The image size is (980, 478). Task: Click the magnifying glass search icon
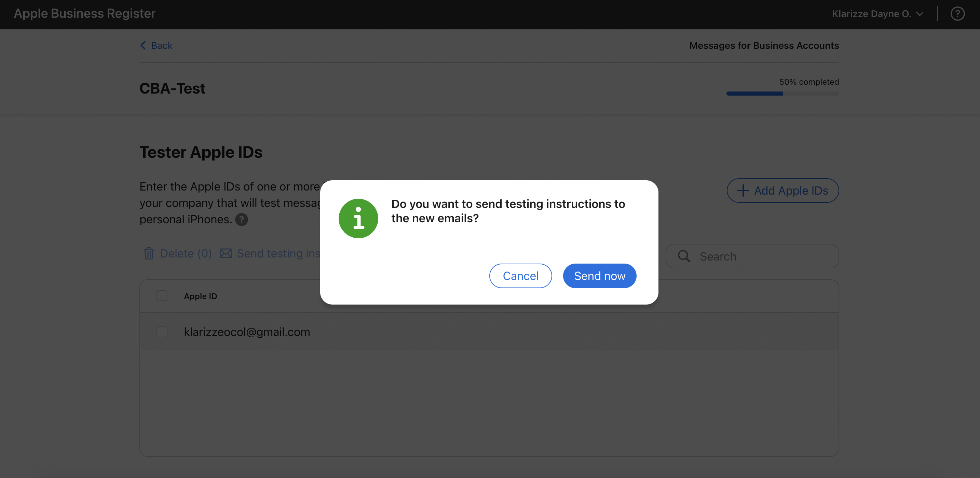click(x=684, y=256)
